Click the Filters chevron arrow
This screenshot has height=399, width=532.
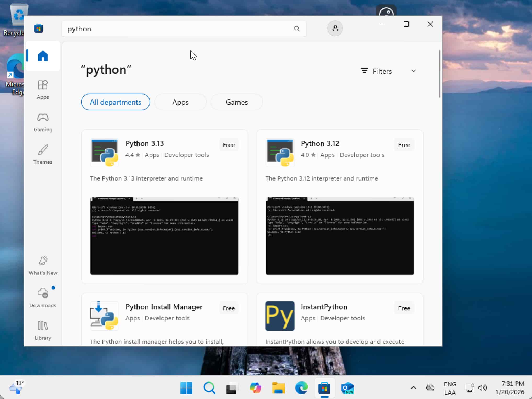click(x=413, y=71)
